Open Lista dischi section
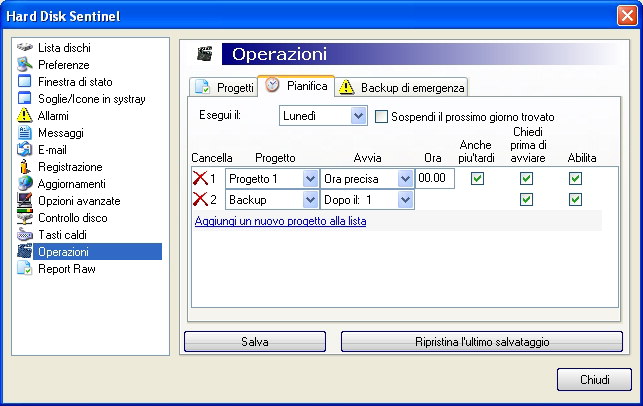 point(64,48)
